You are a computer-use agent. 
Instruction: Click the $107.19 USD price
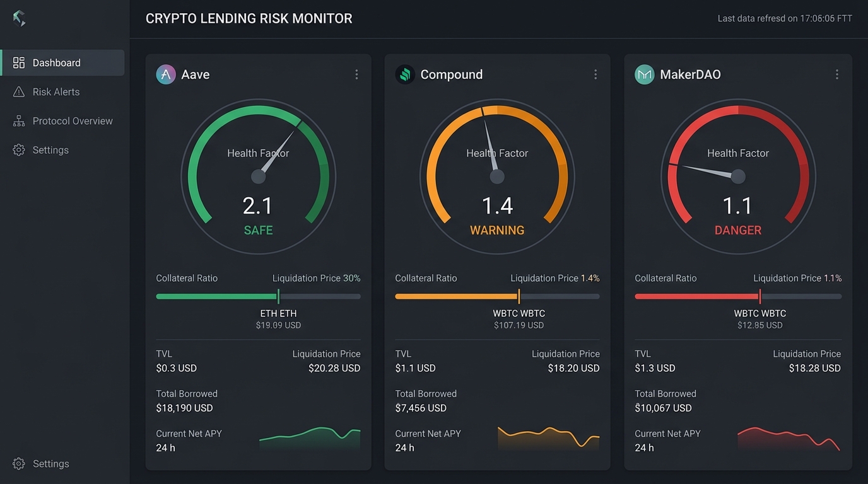519,325
